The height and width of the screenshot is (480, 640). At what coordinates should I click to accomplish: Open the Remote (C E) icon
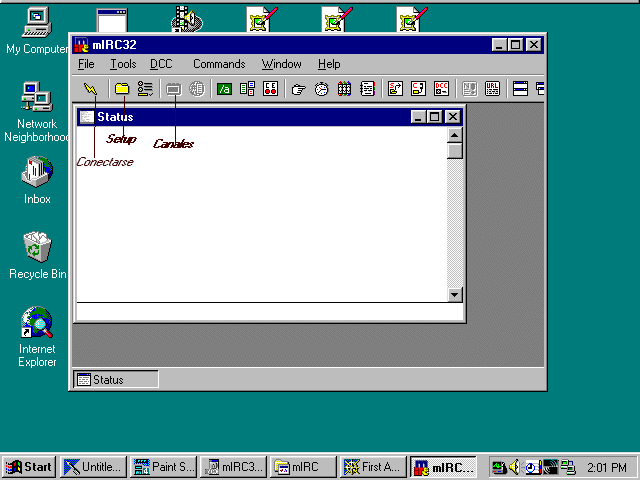tap(270, 89)
